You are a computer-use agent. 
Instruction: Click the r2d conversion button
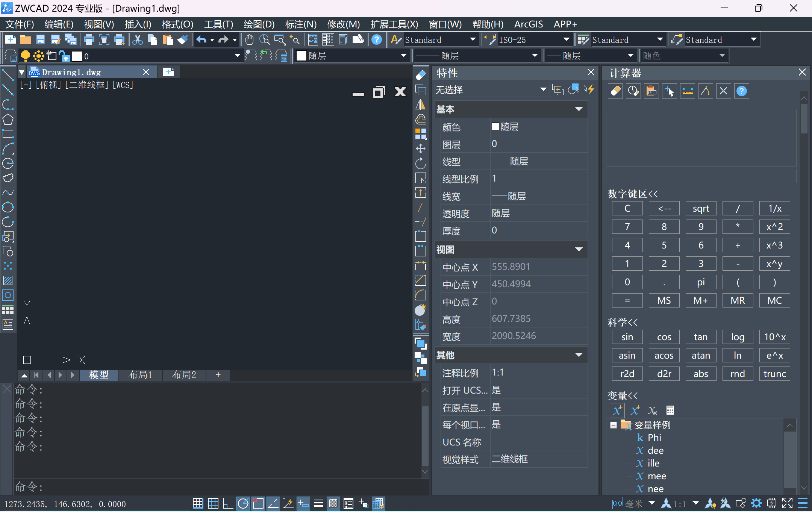pos(627,374)
